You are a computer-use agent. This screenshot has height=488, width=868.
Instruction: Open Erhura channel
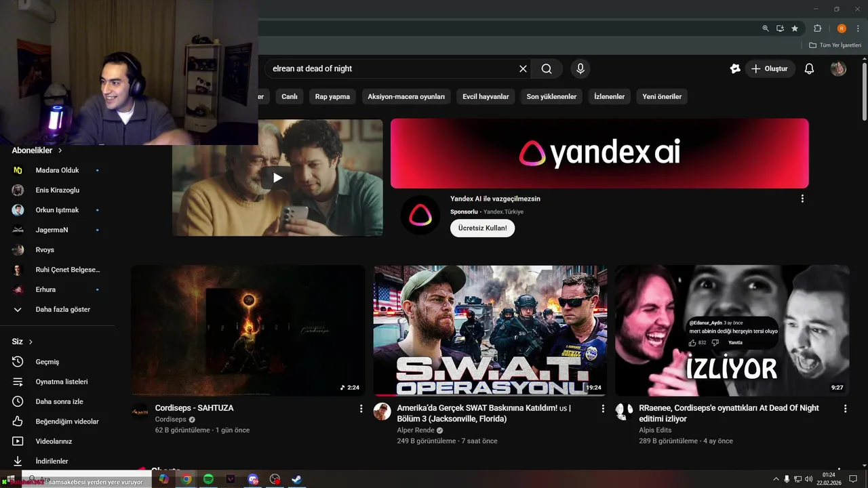(x=58, y=289)
